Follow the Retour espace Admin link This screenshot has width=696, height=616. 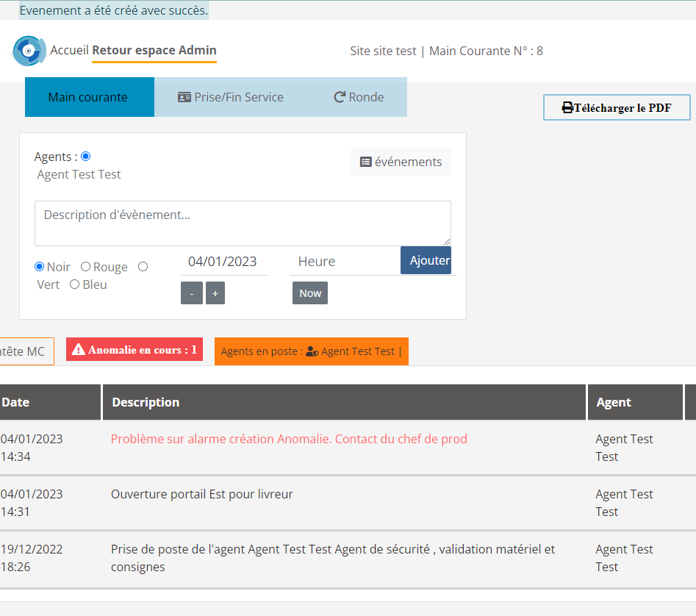[154, 51]
